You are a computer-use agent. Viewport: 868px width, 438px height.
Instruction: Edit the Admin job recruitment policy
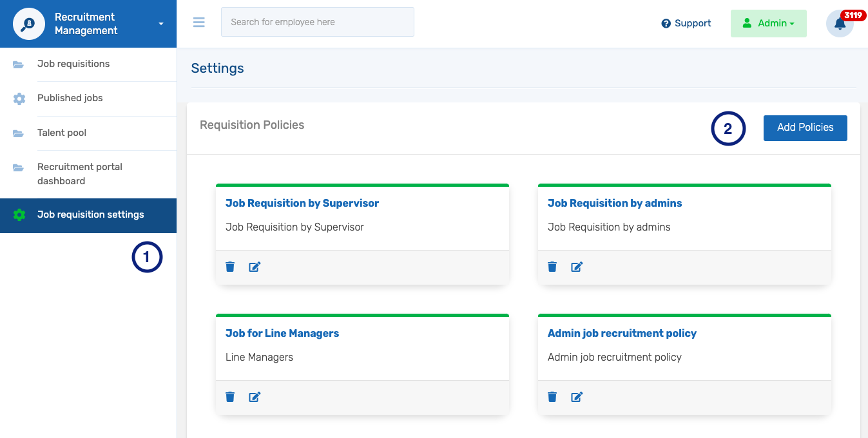[577, 396]
